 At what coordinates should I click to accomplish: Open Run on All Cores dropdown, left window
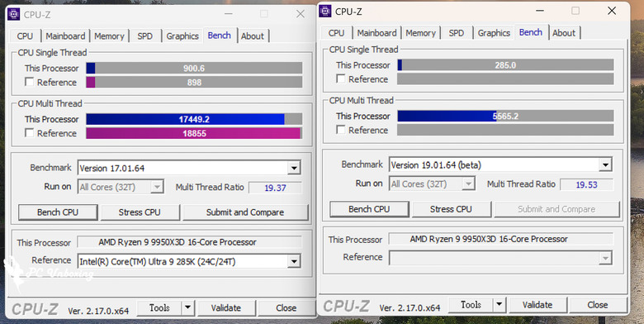point(157,187)
